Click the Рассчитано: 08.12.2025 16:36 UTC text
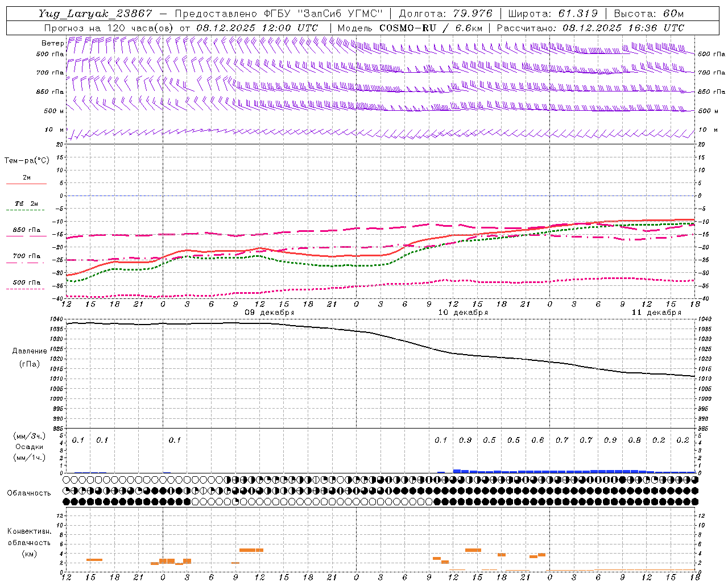 coord(590,28)
